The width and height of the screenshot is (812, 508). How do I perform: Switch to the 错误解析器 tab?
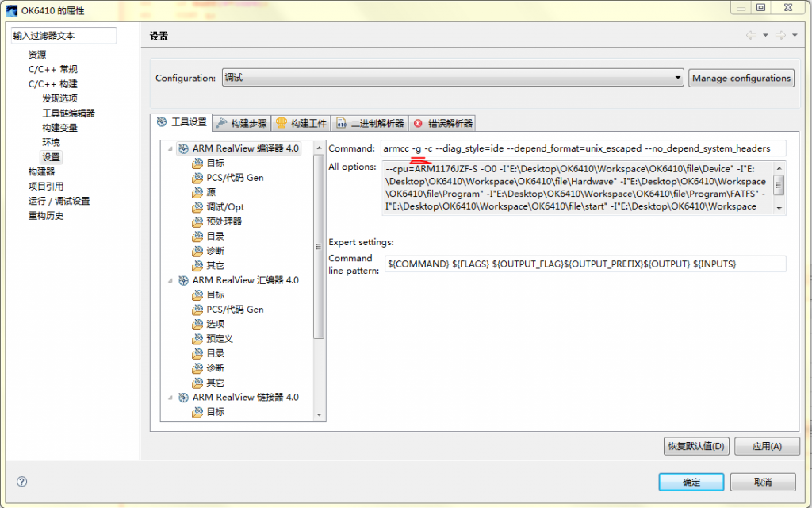click(442, 123)
